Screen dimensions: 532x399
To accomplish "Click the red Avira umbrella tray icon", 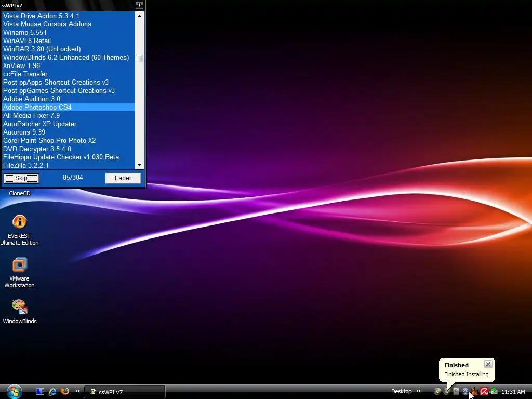I will click(x=484, y=391).
